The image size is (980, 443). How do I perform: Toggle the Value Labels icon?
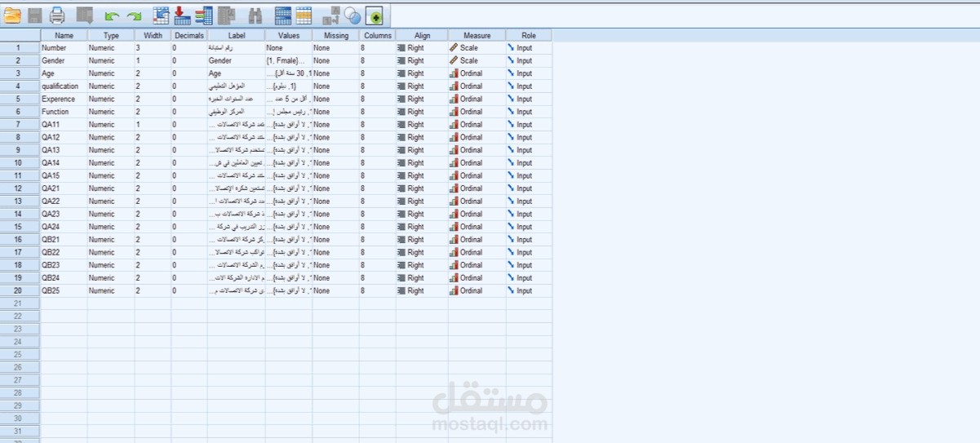(x=331, y=15)
